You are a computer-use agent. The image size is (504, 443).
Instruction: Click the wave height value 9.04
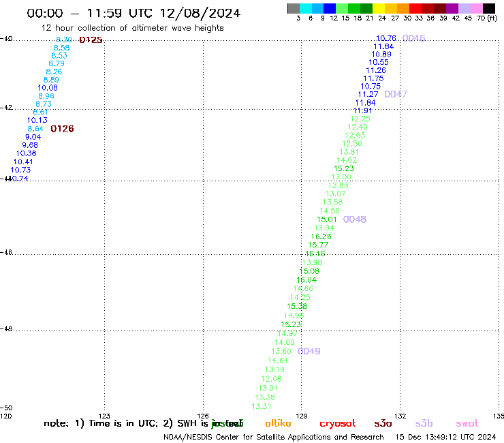tap(33, 137)
